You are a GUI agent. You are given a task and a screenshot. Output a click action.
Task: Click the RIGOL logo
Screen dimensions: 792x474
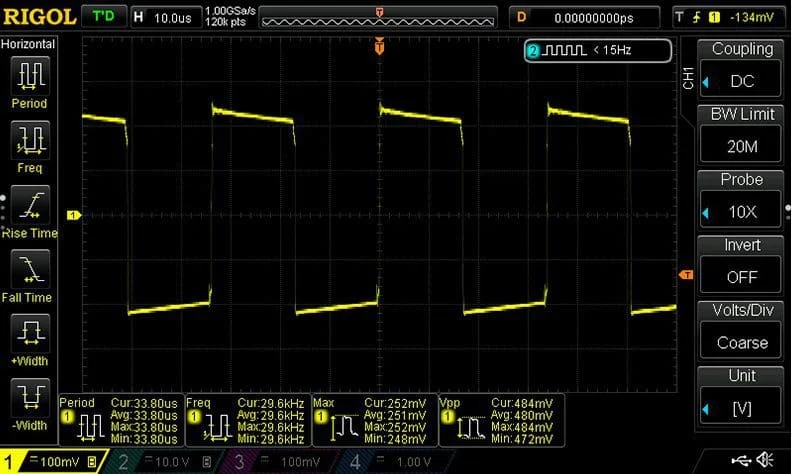(x=39, y=17)
